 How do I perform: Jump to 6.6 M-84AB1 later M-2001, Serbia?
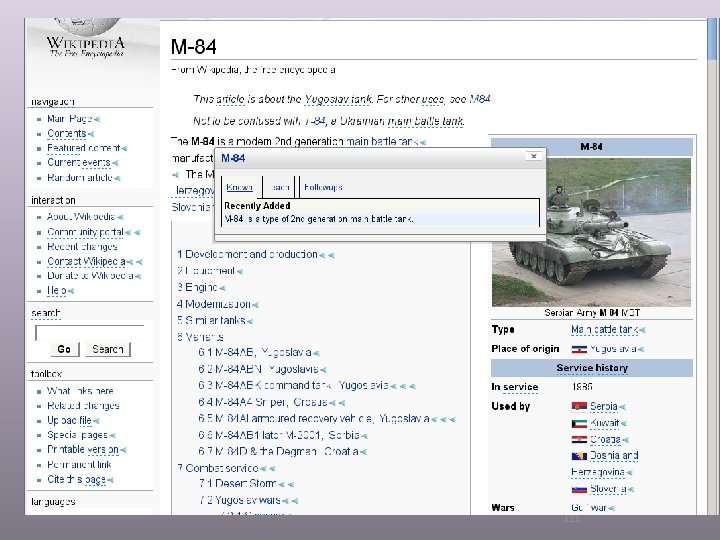tap(279, 435)
